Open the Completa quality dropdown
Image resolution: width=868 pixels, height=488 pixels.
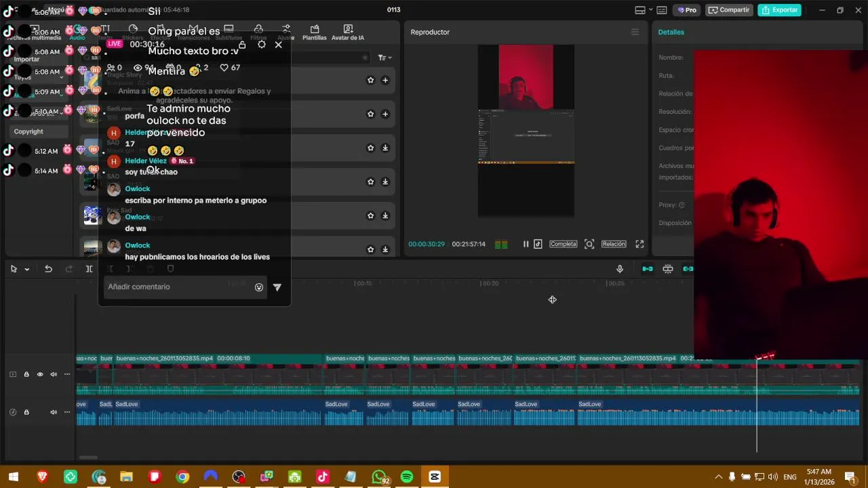(563, 244)
